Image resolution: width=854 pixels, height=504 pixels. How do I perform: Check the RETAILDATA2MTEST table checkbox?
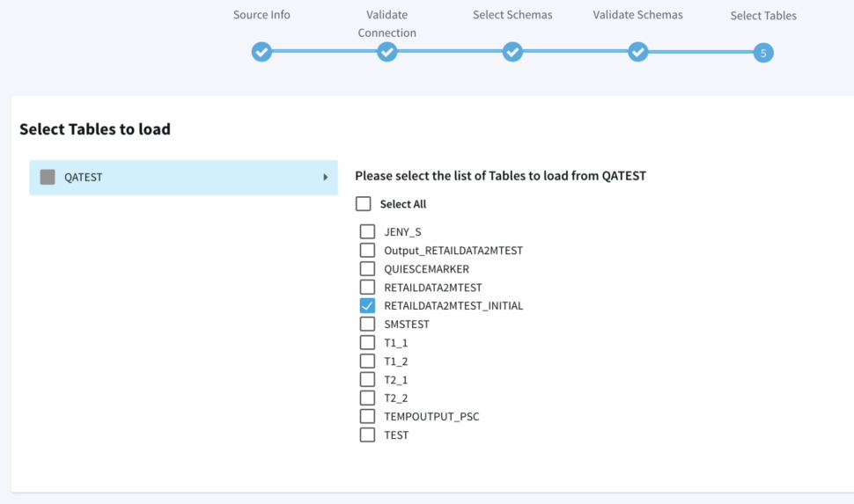(367, 288)
